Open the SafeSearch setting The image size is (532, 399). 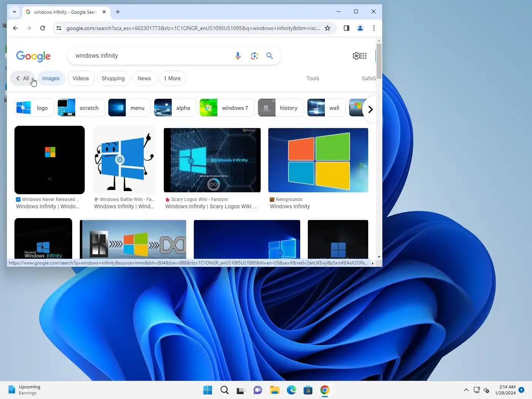pyautogui.click(x=369, y=78)
